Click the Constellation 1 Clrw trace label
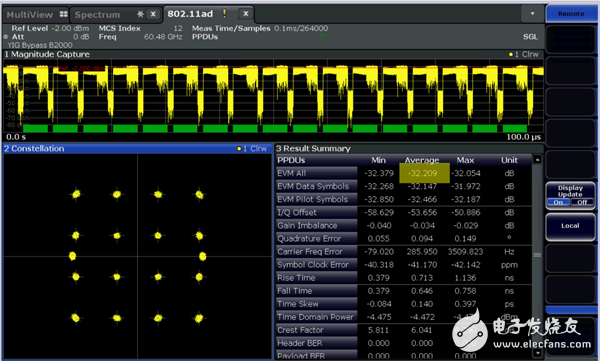 tap(251, 149)
